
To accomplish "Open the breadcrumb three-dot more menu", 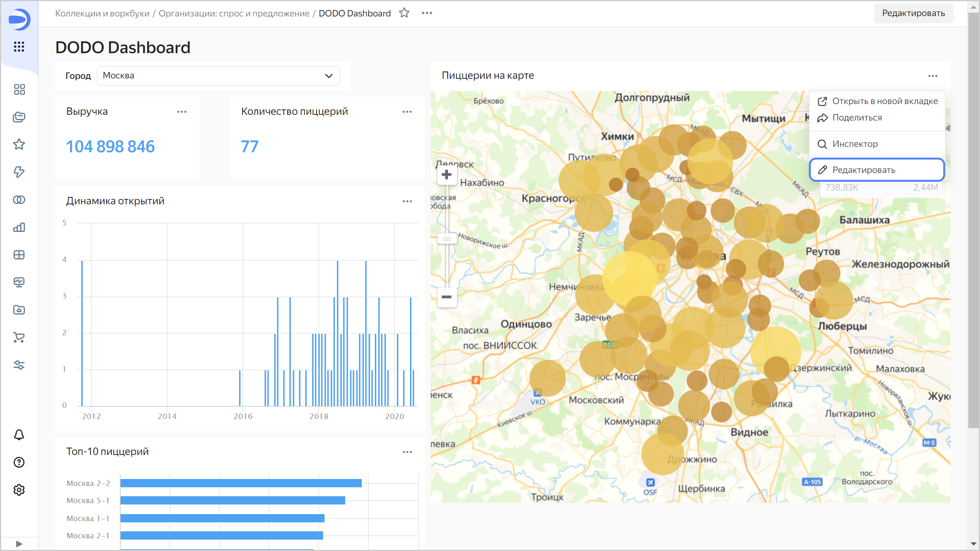I will point(427,13).
